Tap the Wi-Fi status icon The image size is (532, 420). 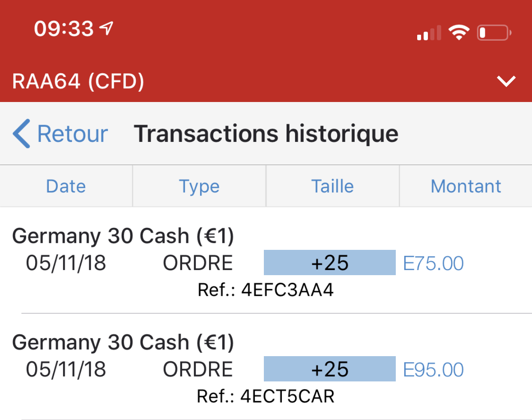point(459,33)
